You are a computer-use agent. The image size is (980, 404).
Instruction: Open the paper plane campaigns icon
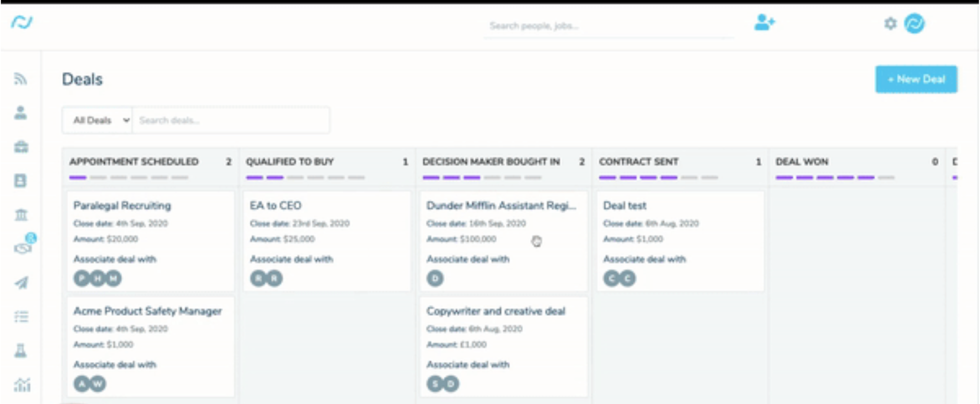point(21,283)
